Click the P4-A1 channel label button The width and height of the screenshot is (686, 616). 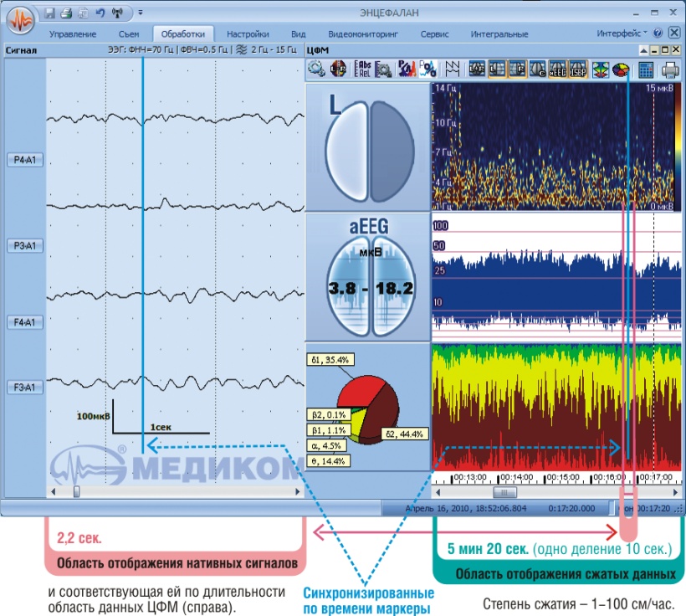pos(25,160)
